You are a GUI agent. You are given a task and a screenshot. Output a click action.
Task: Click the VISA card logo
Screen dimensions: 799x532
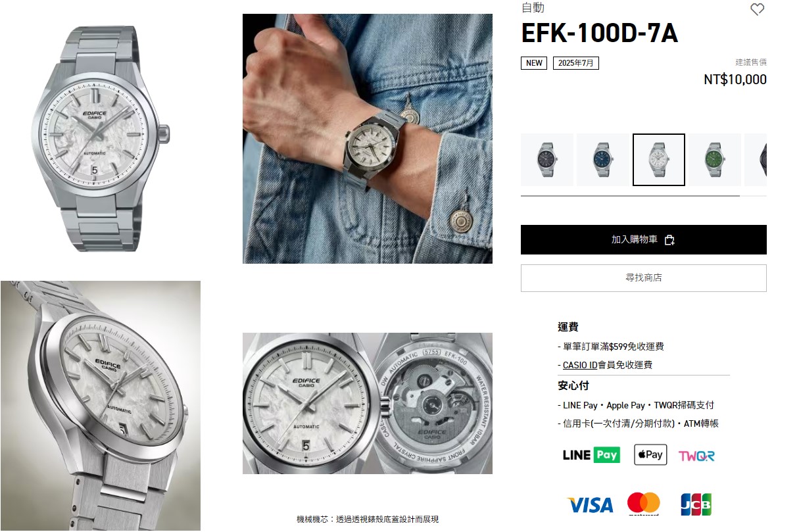[x=590, y=505]
